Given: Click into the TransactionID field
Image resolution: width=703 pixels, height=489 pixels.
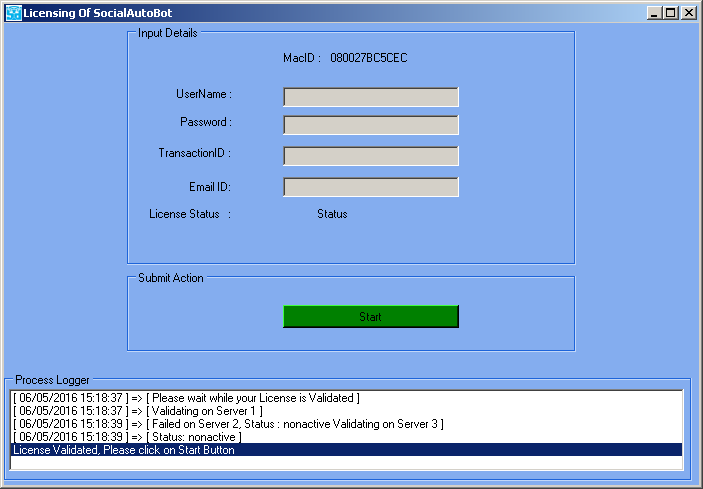Looking at the screenshot, I should tap(371, 156).
